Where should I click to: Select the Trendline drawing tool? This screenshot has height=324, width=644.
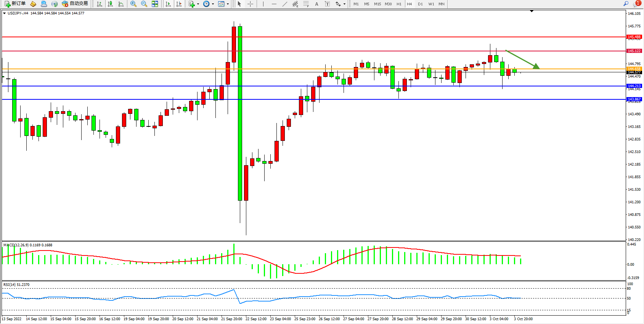pyautogui.click(x=284, y=4)
